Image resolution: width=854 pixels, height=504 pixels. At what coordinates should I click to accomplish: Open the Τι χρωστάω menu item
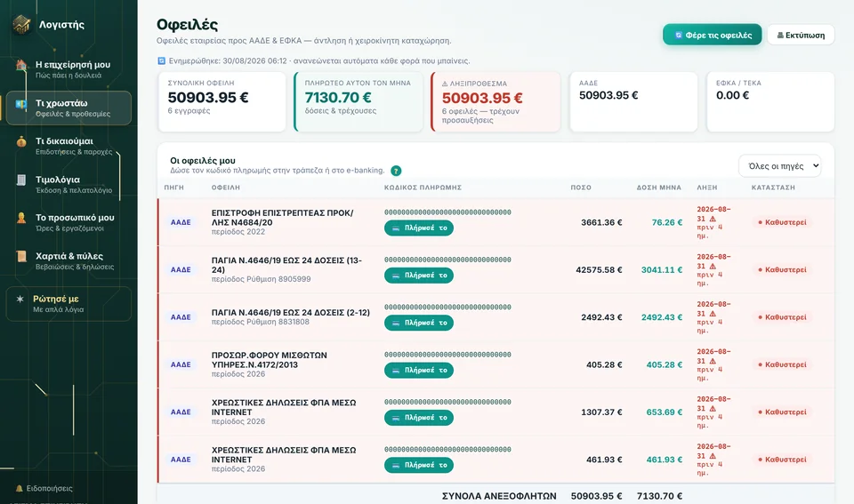(x=68, y=108)
